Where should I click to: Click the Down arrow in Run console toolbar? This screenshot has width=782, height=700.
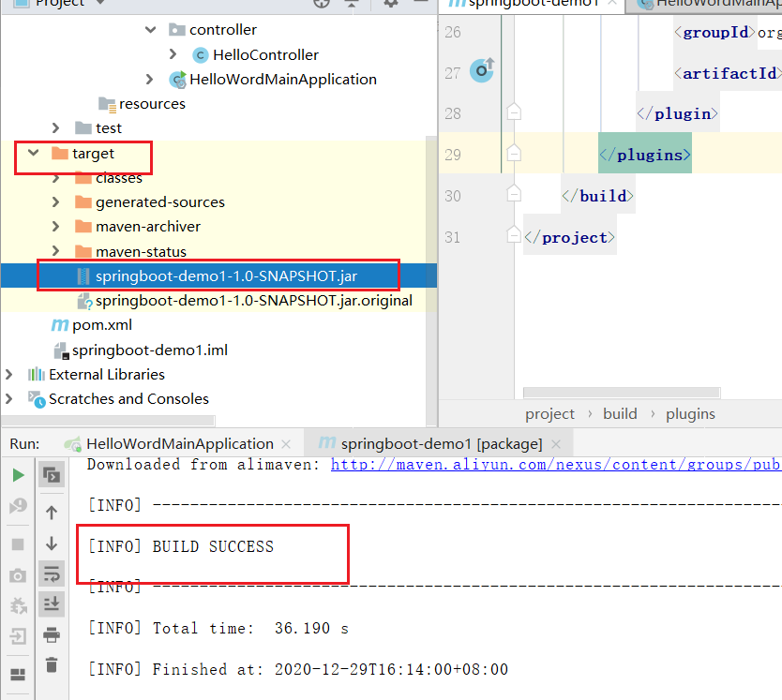point(52,544)
